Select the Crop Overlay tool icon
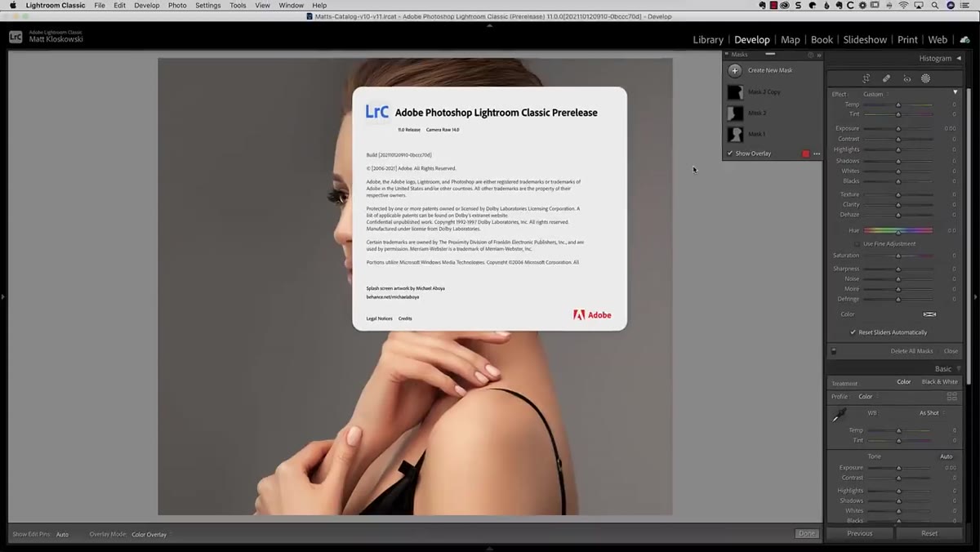This screenshot has width=980, height=552. 866,78
